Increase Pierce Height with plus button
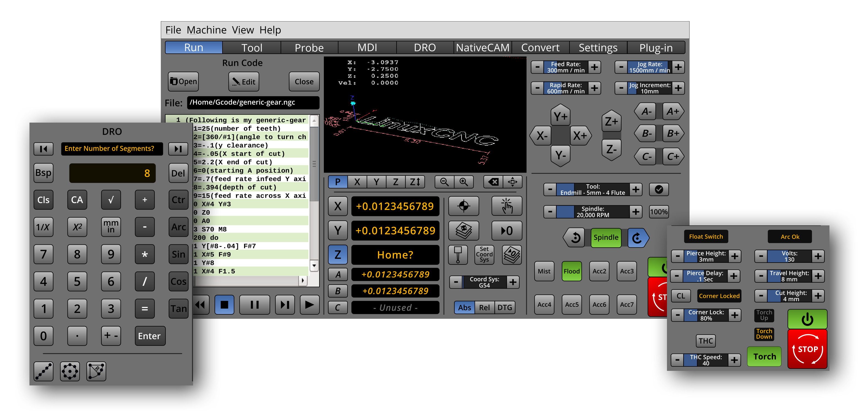Viewport: 868px width, 413px height. [734, 256]
